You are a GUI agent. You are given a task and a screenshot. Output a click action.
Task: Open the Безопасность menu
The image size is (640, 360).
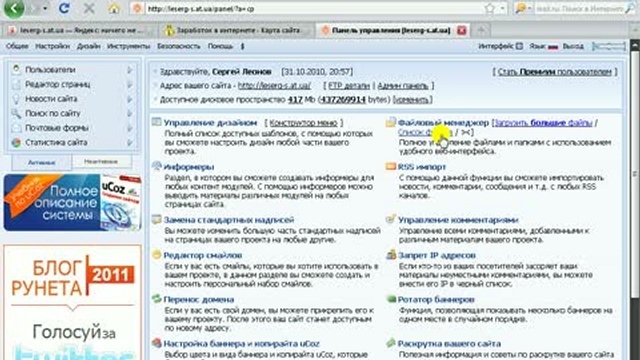179,46
